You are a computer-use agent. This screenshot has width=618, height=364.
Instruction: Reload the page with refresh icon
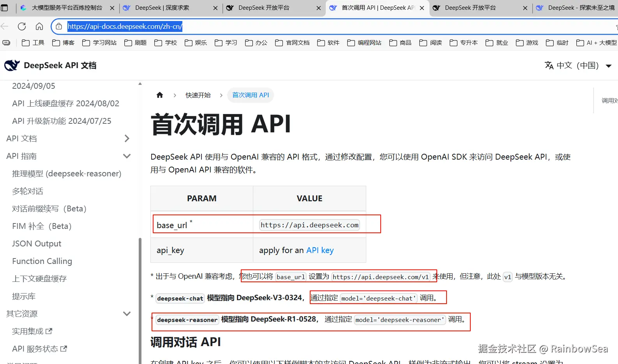click(x=22, y=26)
